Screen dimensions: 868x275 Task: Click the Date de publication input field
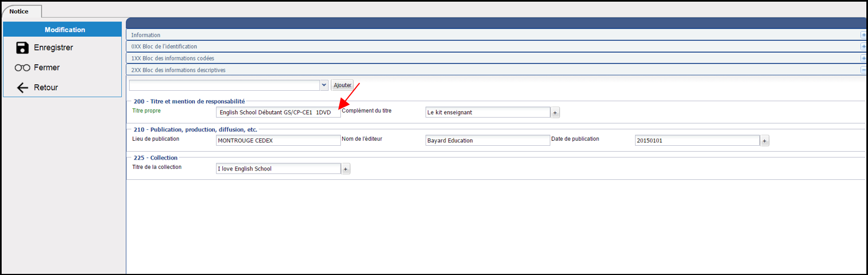click(697, 140)
